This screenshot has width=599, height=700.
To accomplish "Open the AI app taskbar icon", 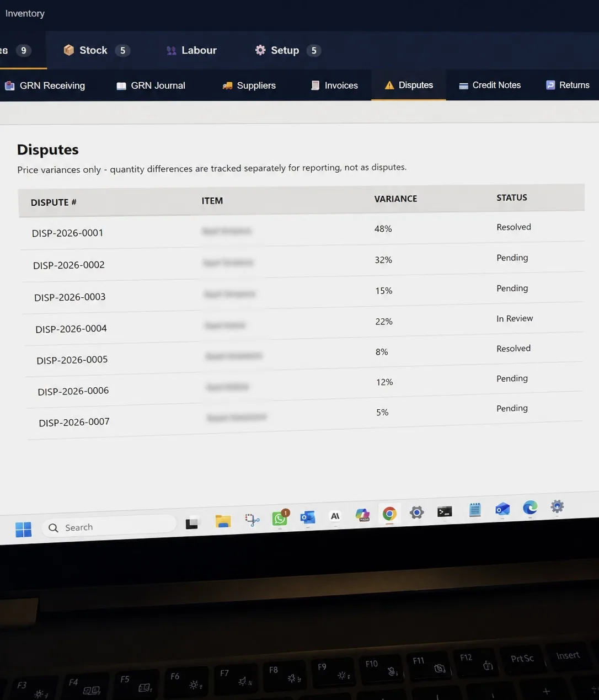I will pyautogui.click(x=335, y=516).
